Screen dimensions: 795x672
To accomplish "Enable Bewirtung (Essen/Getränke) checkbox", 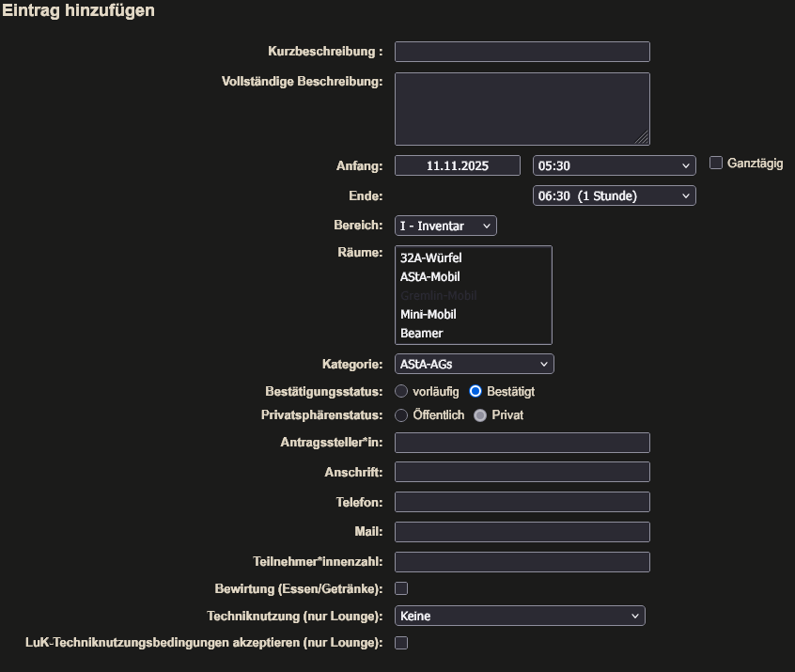I will 401,588.
